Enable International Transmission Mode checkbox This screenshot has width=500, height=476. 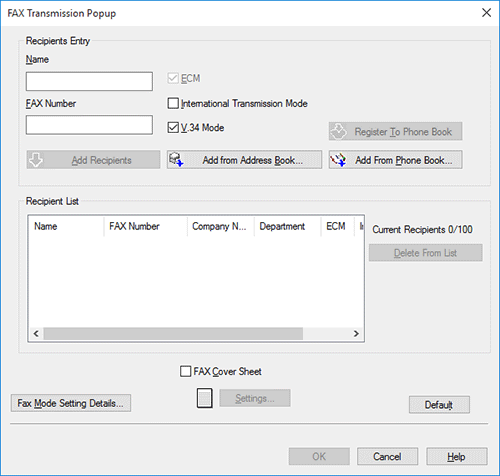[173, 103]
